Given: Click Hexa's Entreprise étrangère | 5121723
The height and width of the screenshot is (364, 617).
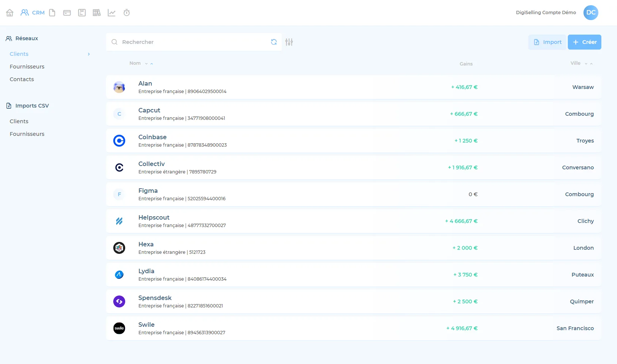Looking at the screenshot, I should (x=172, y=252).
